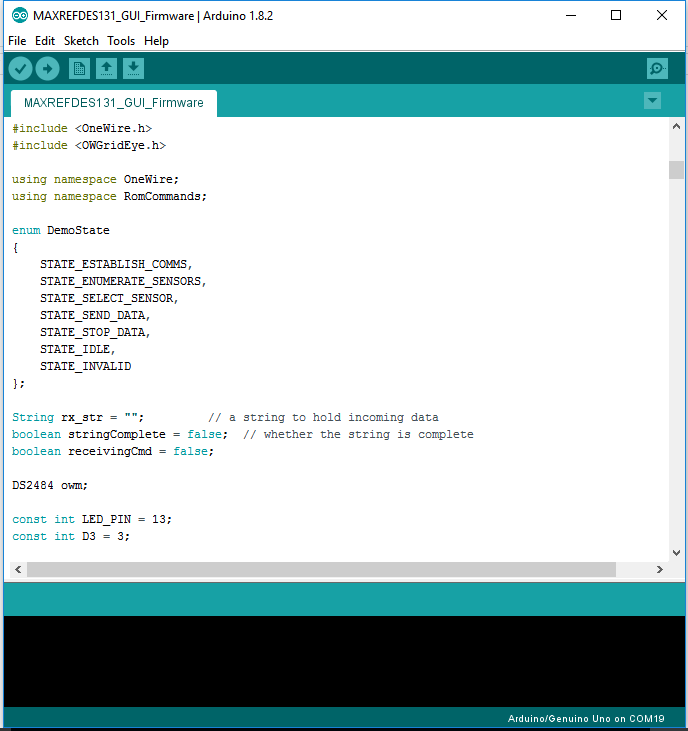Click the horizontal scrollbar right arrow
This screenshot has height=731, width=688.
pyautogui.click(x=659, y=569)
